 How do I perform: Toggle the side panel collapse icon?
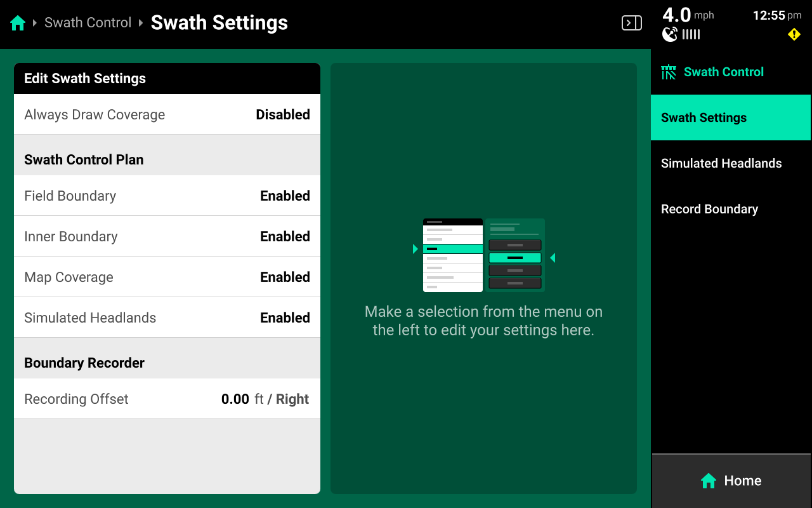[x=631, y=23]
